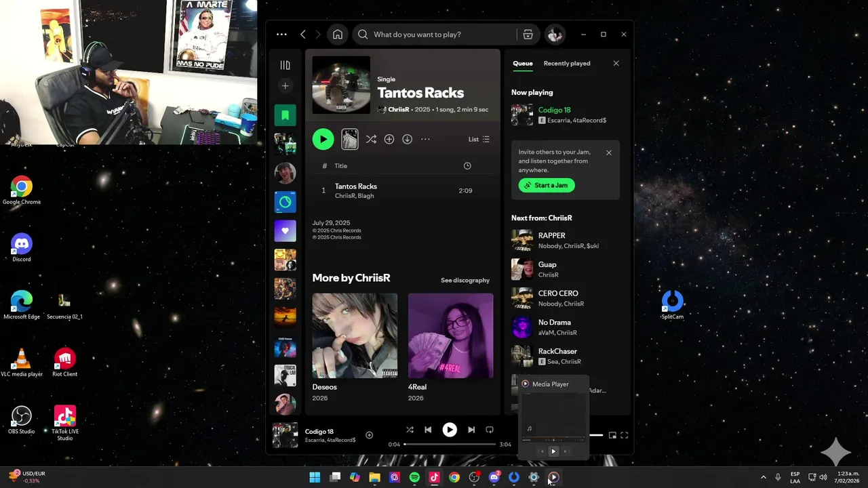
Task: Show hidden system tray icons
Action: (763, 477)
